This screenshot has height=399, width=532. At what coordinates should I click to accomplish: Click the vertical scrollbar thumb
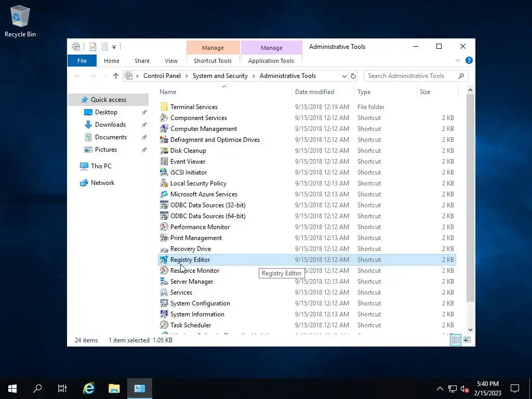point(470,198)
